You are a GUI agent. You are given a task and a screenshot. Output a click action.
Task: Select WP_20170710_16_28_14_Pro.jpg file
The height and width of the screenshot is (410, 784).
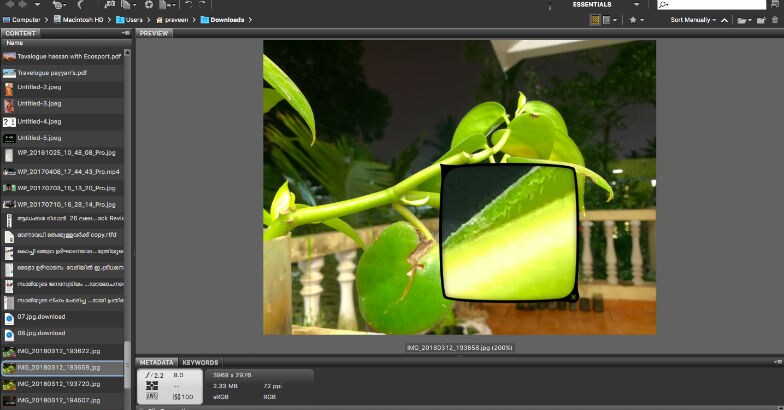[62, 204]
